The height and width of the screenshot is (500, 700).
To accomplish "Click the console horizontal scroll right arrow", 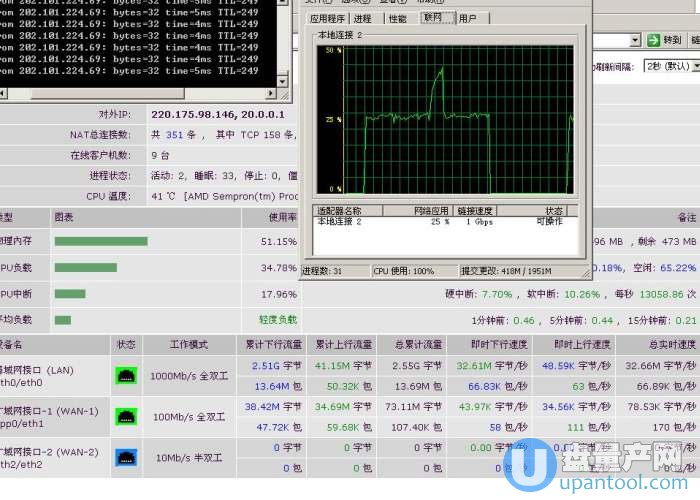I will [271, 93].
